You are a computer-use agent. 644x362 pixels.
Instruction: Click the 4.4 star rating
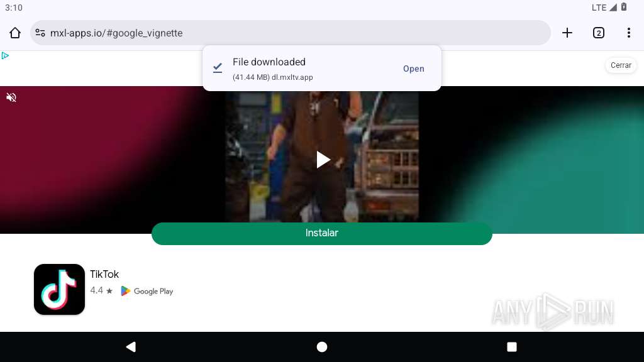click(101, 290)
